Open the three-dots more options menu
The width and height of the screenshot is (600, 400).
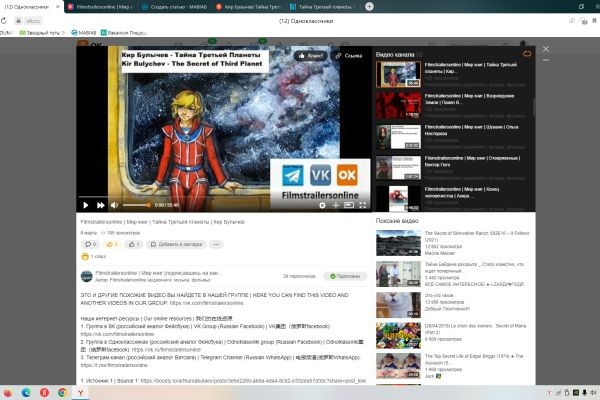click(216, 244)
